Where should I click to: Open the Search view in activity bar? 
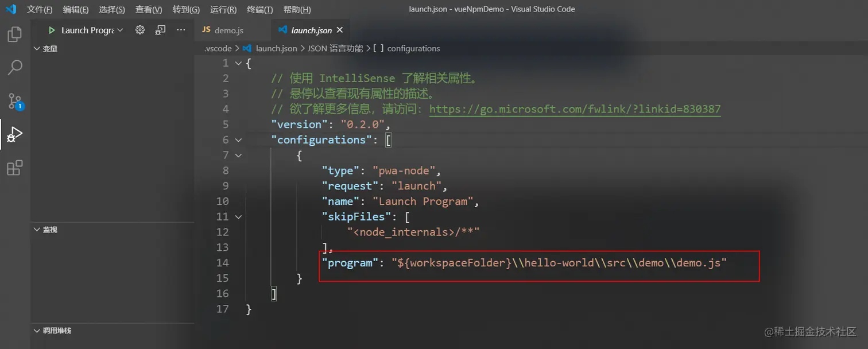pyautogui.click(x=14, y=67)
